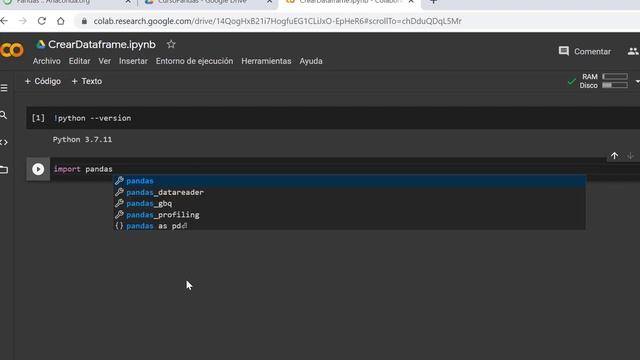Click the Google Drive icon beside notebook title
This screenshot has width=640, height=360.
[x=40, y=44]
